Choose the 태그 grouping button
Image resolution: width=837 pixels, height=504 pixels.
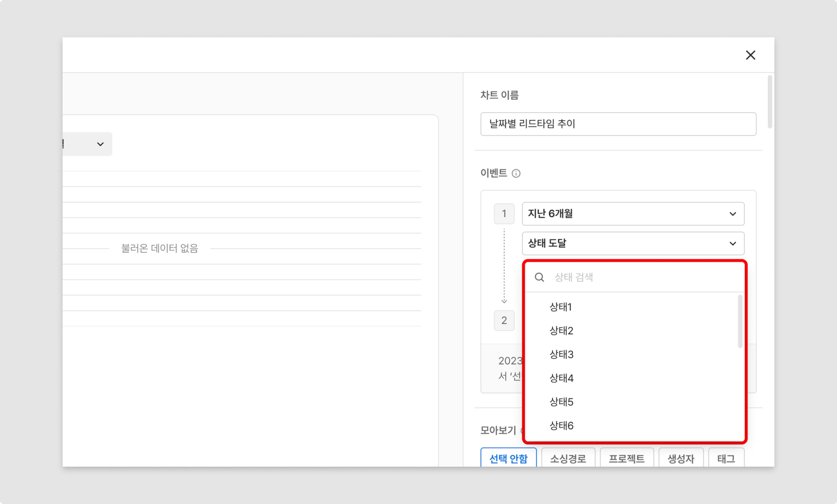[x=726, y=458]
